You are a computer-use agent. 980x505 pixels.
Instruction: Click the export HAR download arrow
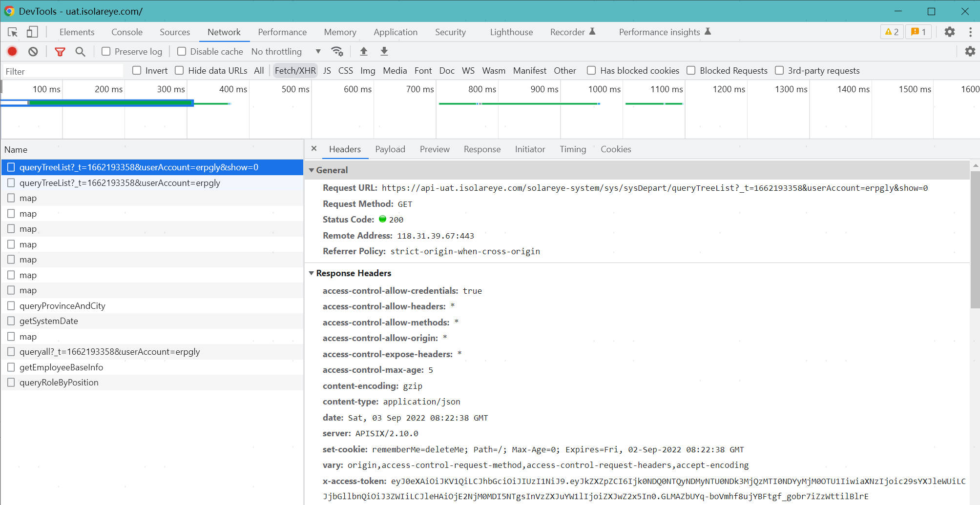click(x=384, y=51)
